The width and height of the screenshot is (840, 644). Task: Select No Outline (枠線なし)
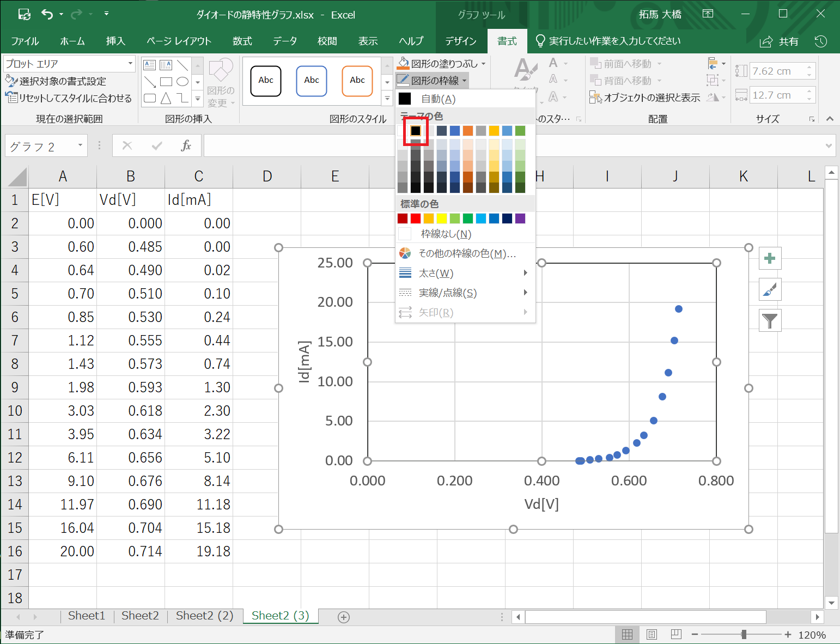click(465, 234)
